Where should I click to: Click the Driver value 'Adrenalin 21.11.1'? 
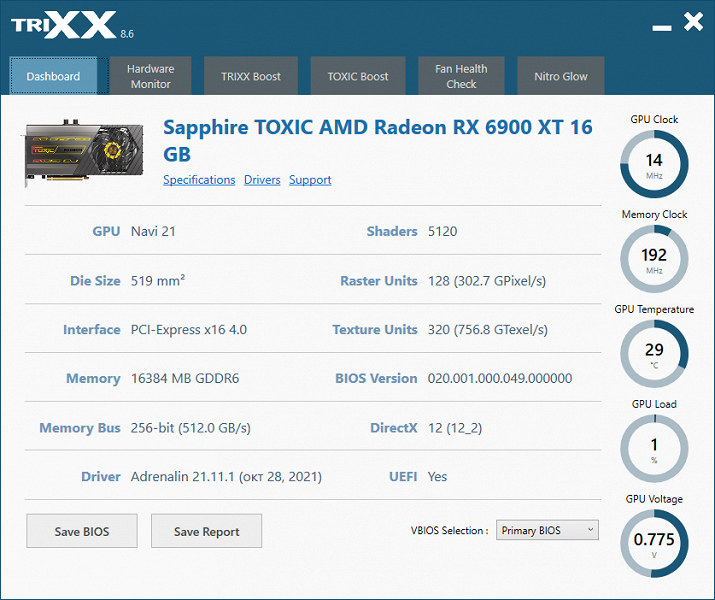click(x=182, y=476)
